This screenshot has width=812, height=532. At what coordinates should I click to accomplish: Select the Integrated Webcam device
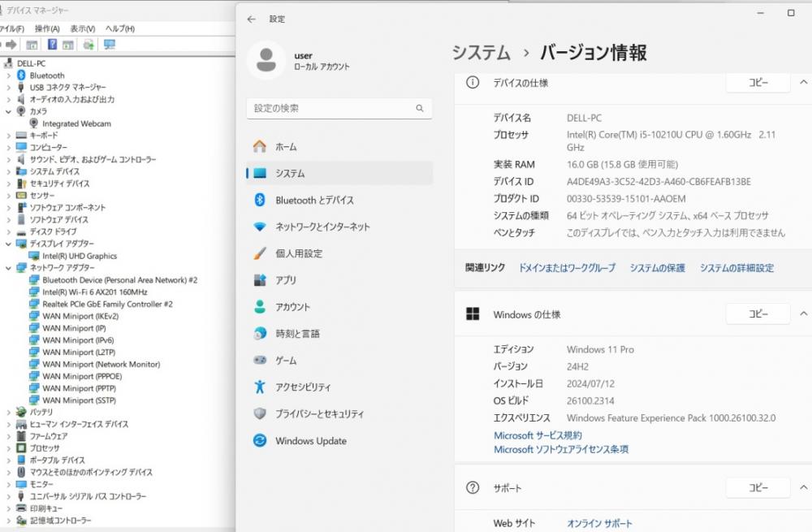[76, 123]
